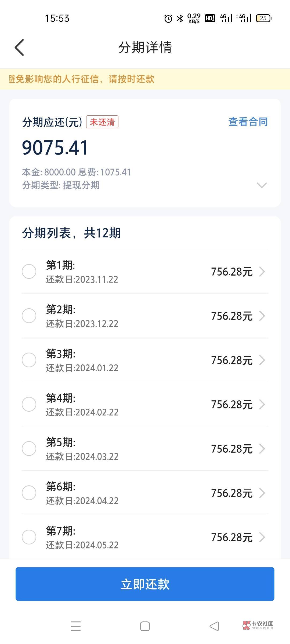Open the 第7期 installment row
290x644 pixels.
(x=145, y=537)
